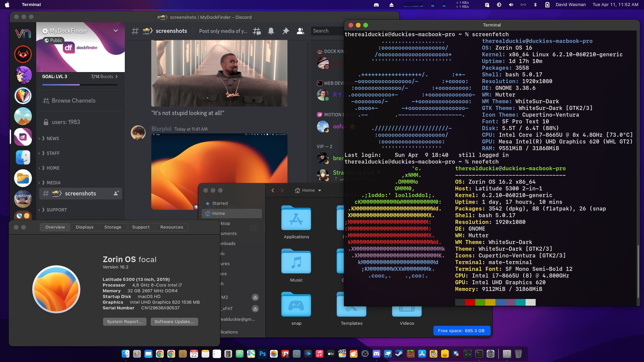Open volume control in menu bar
644x362 pixels.
click(x=511, y=5)
